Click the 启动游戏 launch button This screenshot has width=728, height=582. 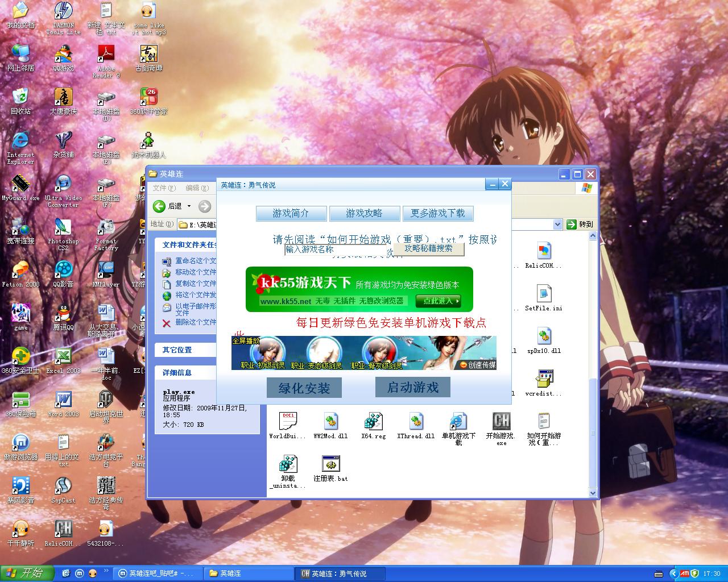coord(413,387)
